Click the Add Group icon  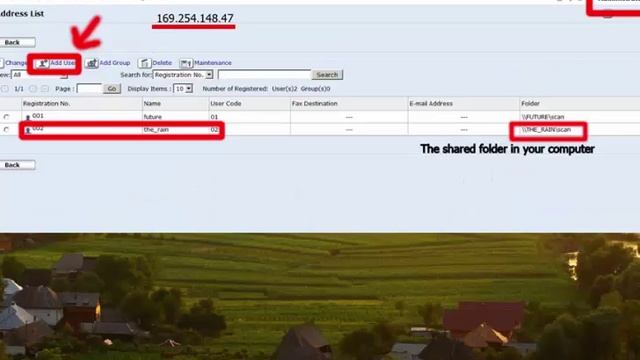92,63
